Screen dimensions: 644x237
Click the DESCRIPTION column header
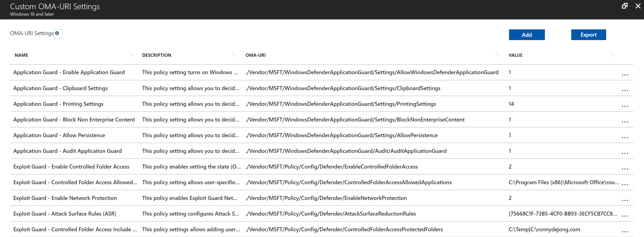click(x=156, y=55)
